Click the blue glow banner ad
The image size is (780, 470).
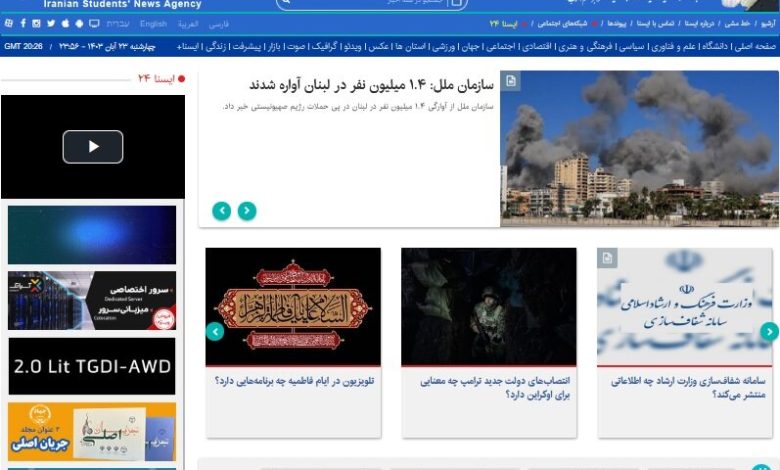[x=92, y=235]
